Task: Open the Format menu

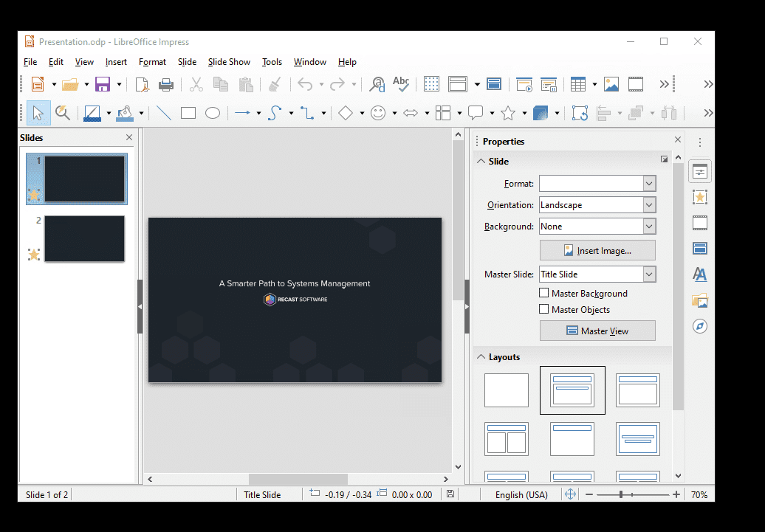Action: 152,62
